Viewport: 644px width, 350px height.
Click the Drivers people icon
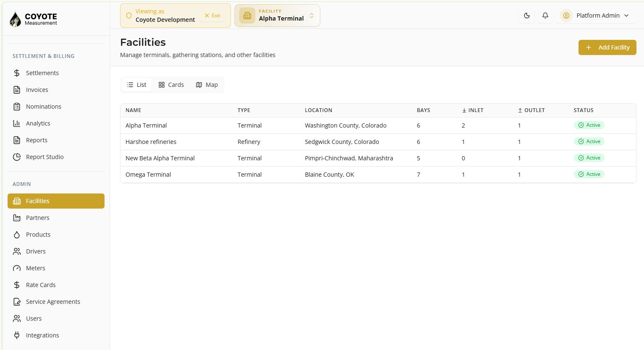[17, 251]
